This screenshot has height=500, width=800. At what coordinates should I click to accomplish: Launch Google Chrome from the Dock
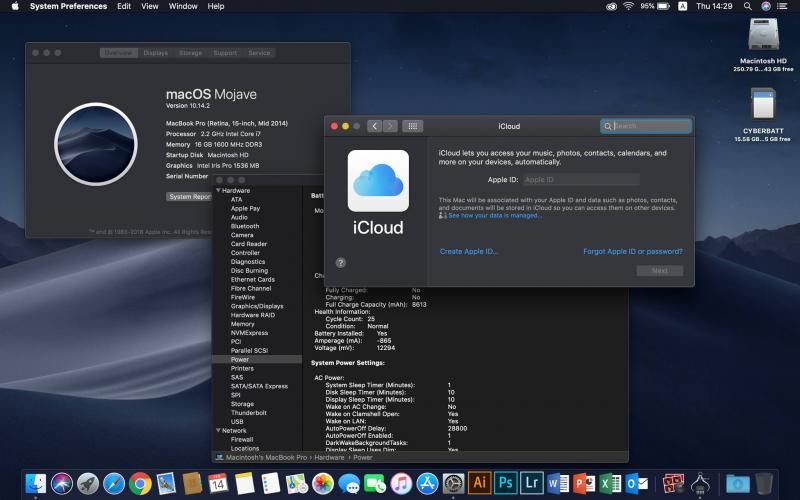pos(140,484)
